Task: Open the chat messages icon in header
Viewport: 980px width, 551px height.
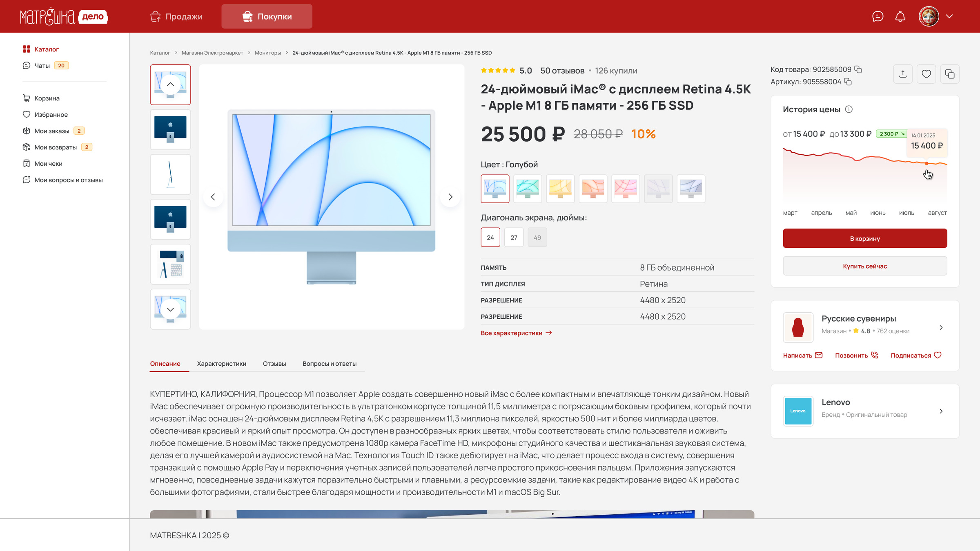Action: 878,16
